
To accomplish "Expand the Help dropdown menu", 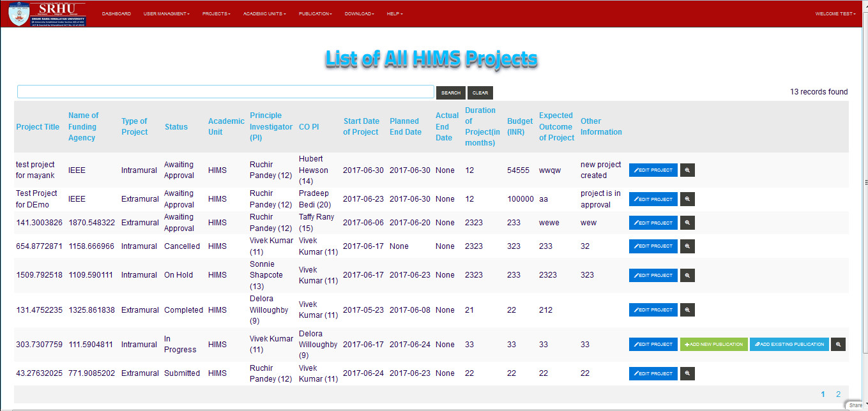I will click(395, 13).
